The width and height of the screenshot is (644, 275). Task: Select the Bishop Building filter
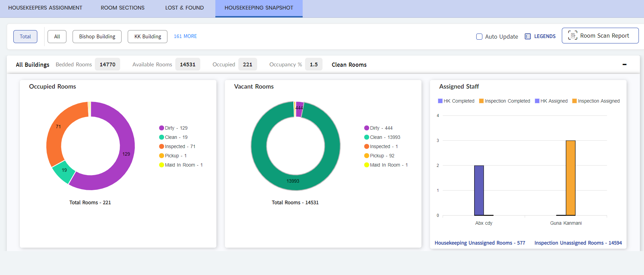(x=97, y=37)
